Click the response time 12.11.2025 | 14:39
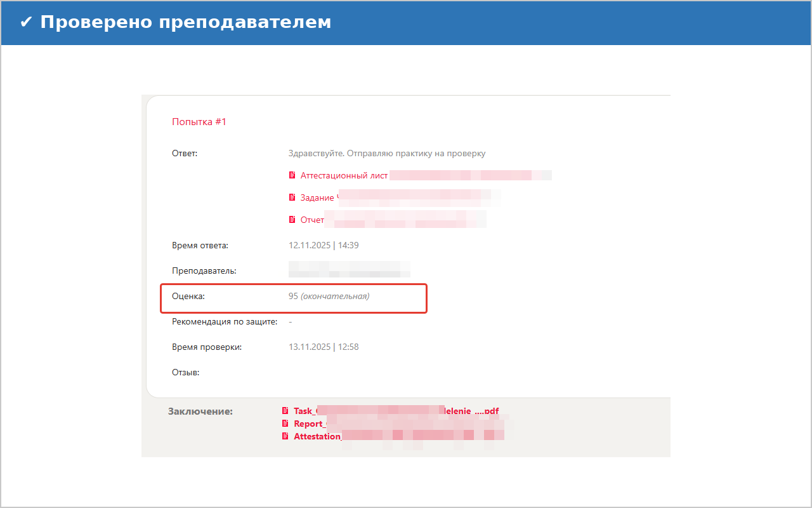Viewport: 812px width, 508px height. pyautogui.click(x=324, y=245)
